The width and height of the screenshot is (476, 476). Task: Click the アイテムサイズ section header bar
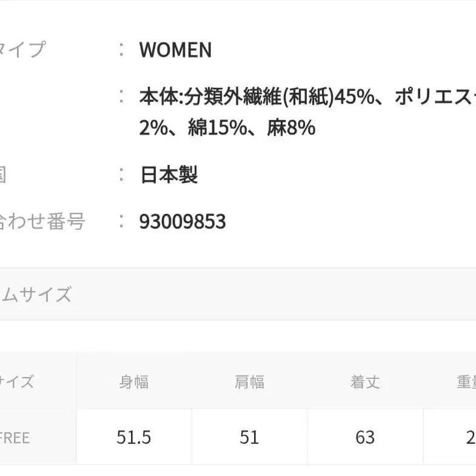coord(238,295)
